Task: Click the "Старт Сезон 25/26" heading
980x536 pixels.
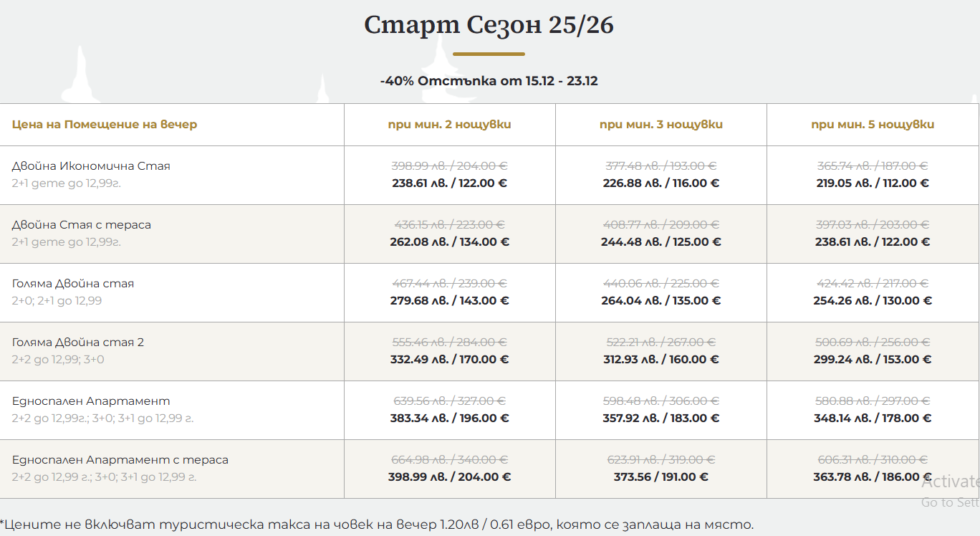Action: [x=489, y=25]
